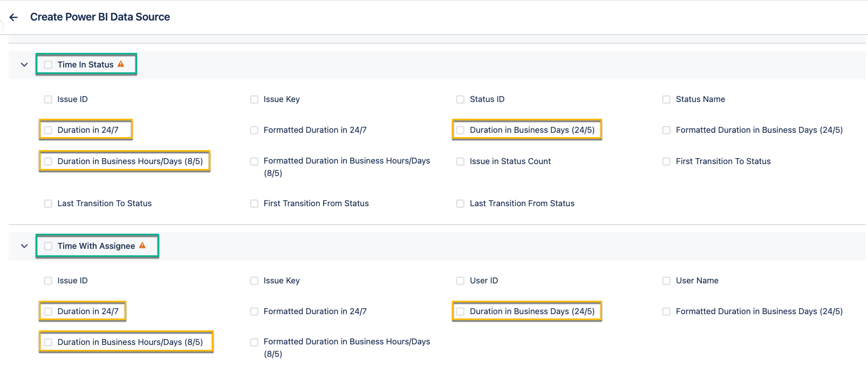Click the Create Power BI Data Source heading

click(100, 17)
